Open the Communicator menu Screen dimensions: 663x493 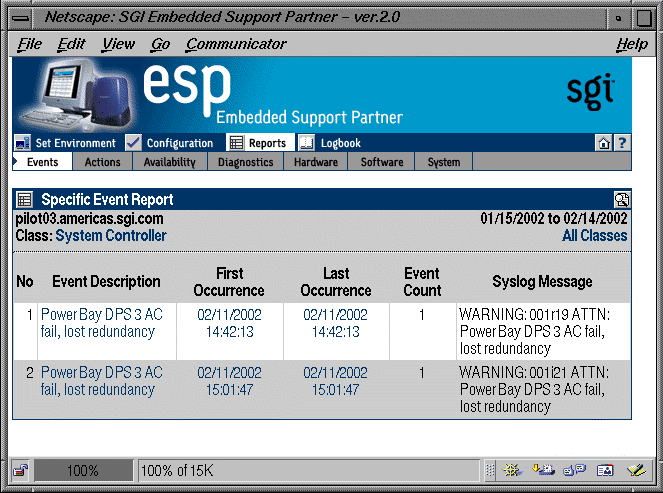(x=236, y=44)
